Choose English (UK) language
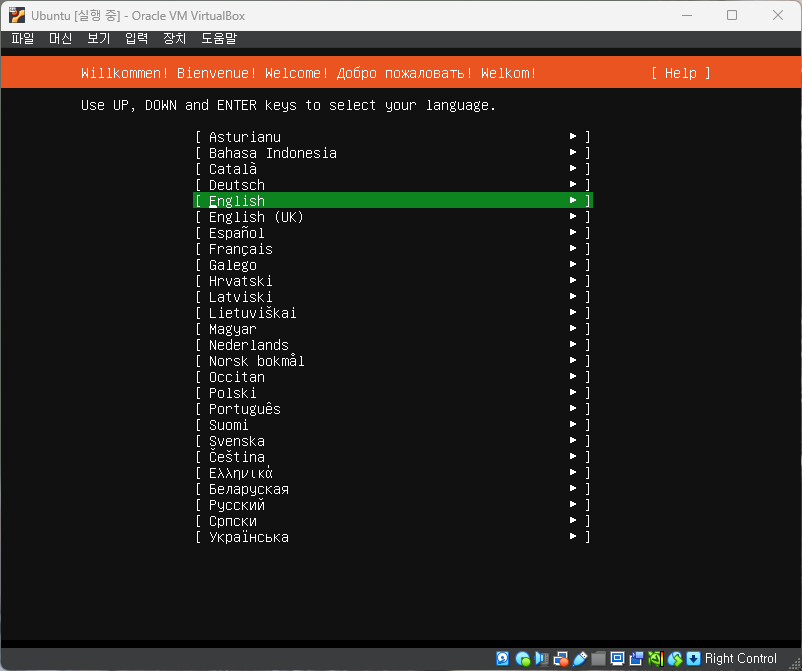Screen dimensions: 802x671 [393, 217]
